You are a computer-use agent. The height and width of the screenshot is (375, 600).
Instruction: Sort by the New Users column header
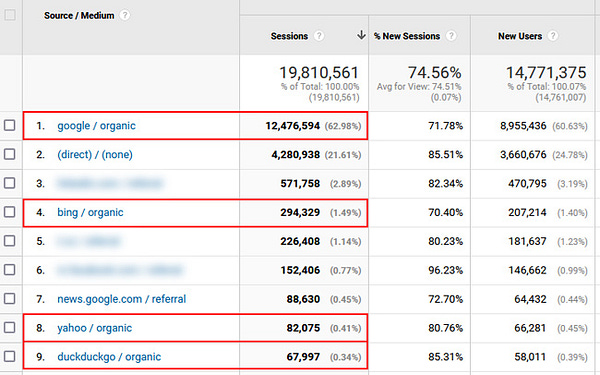[x=520, y=36]
